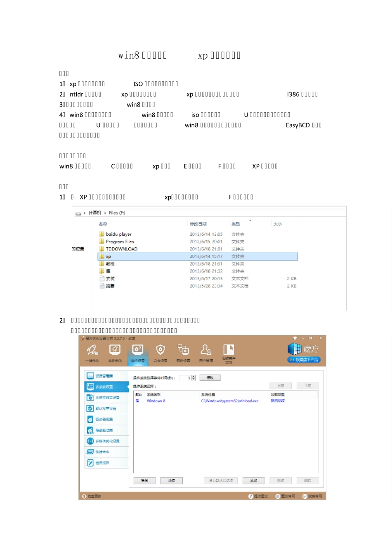Screen dimensions: 392x555
Task: Open the skin shirt icon in title bar
Action: [295, 338]
